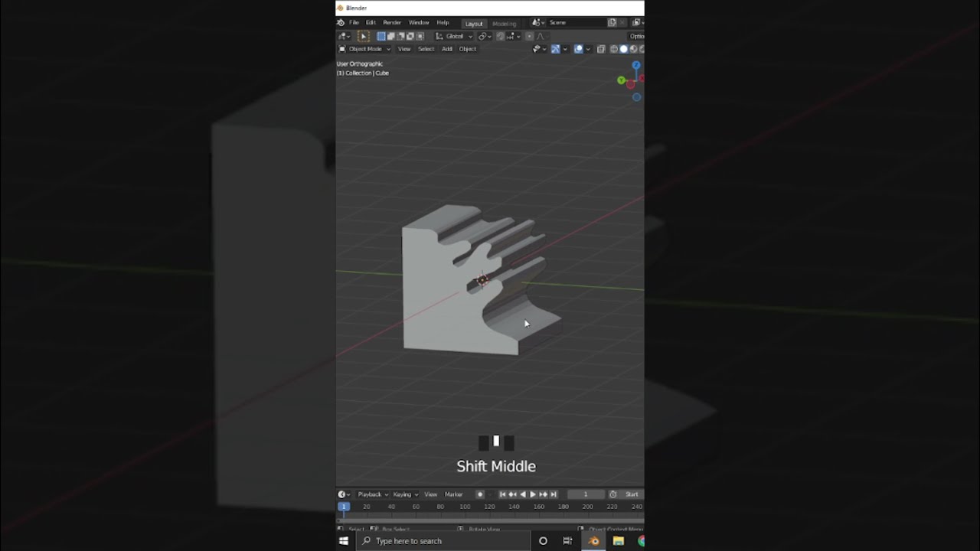Jump to the first frame
The image size is (980, 551).
[502, 494]
